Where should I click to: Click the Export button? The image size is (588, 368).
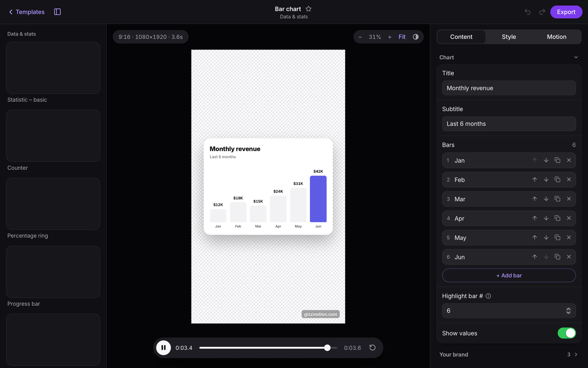coord(566,12)
